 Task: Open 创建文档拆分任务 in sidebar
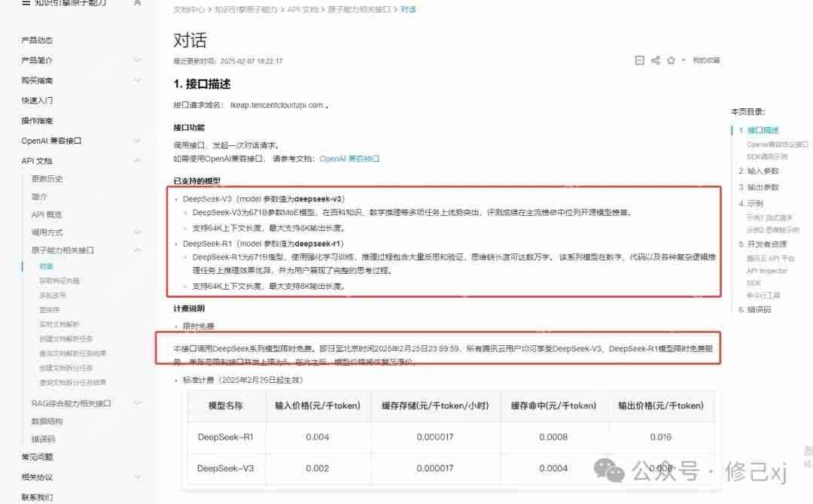(65, 368)
